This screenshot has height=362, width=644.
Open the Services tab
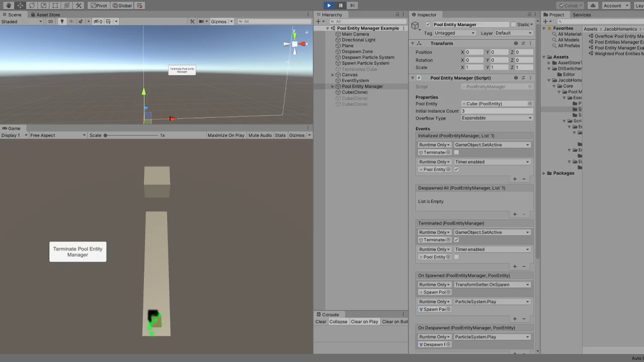click(582, 15)
